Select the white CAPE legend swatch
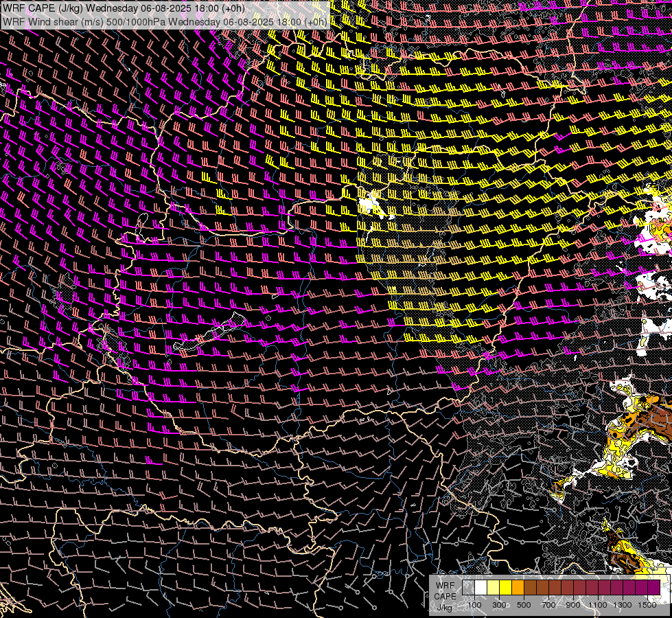Screen dimensions: 672x618 (481, 587)
